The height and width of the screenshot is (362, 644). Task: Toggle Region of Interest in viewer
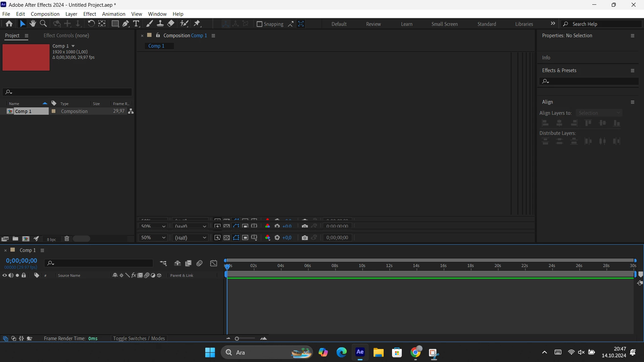[245, 238]
